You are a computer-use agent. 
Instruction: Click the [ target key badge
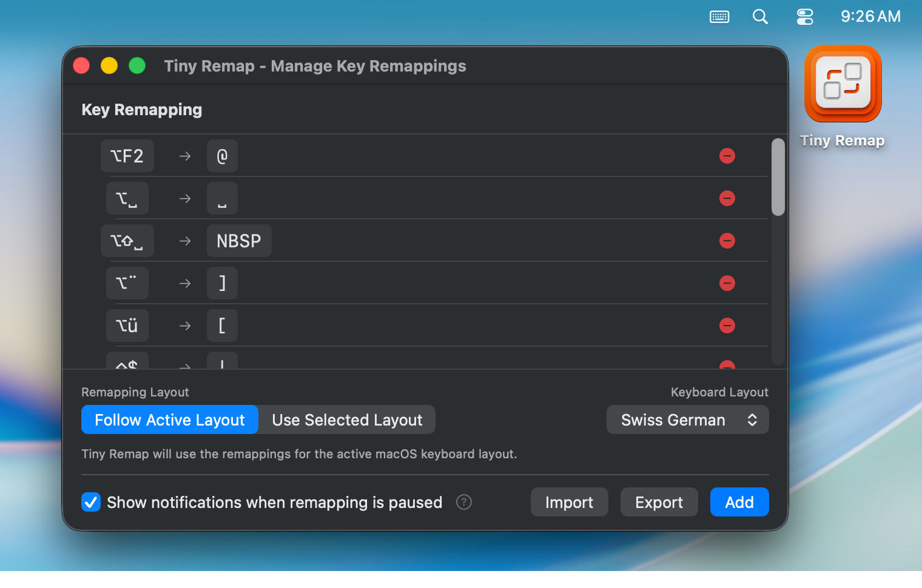222,326
